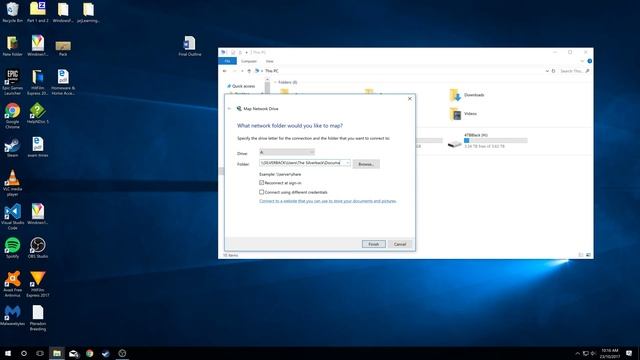Open the taskbar clock and date
Image resolution: width=640 pixels, height=360 pixels.
click(610, 353)
